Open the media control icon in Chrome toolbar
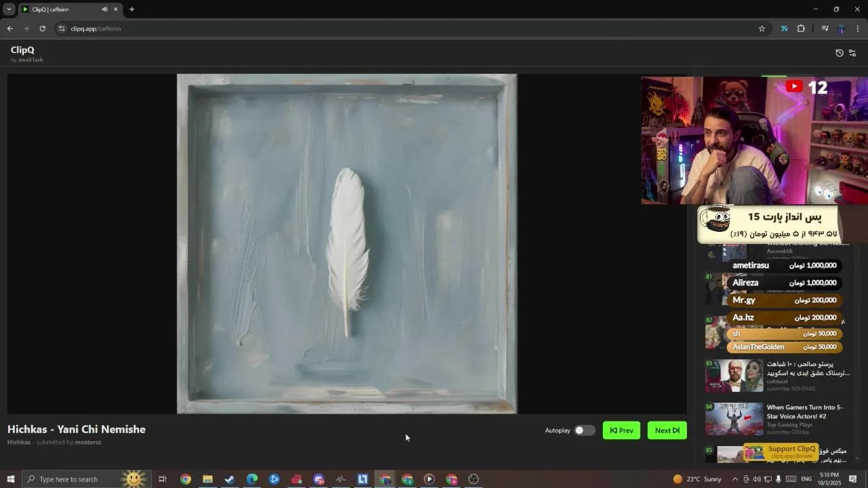 825,28
